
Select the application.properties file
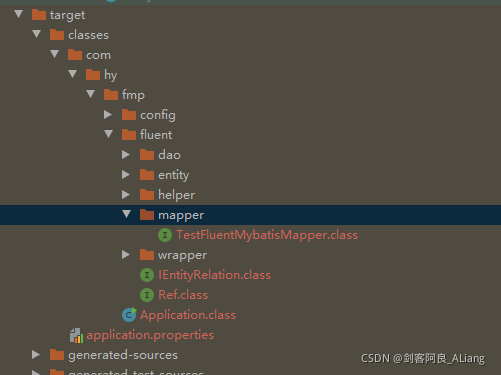pyautogui.click(x=150, y=335)
